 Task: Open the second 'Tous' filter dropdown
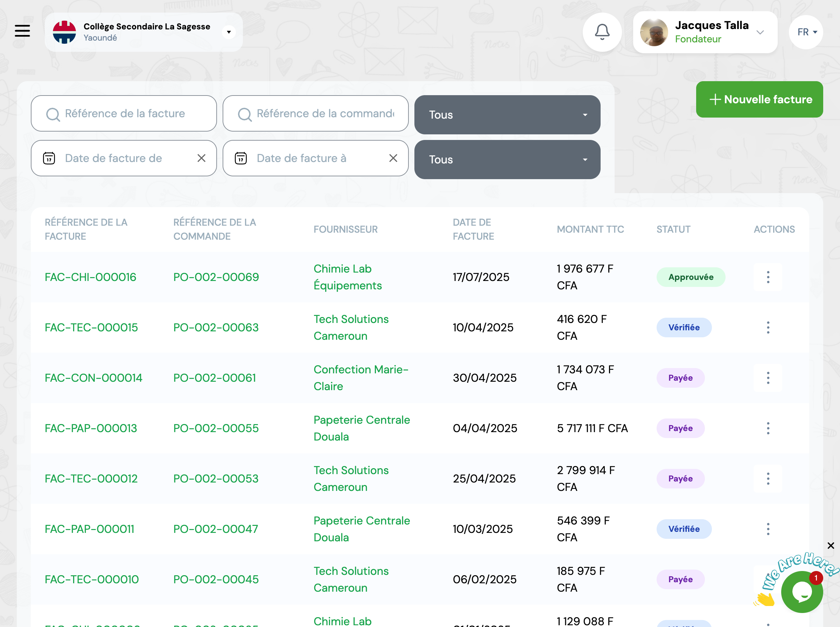(507, 160)
